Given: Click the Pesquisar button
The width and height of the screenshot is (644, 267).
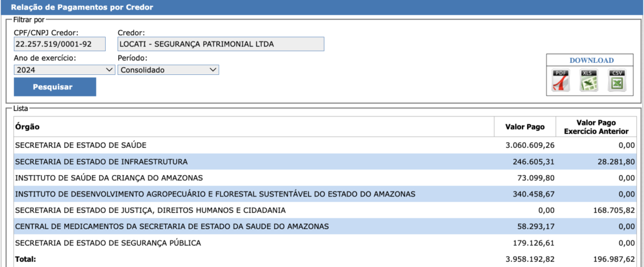Looking at the screenshot, I should point(55,87).
